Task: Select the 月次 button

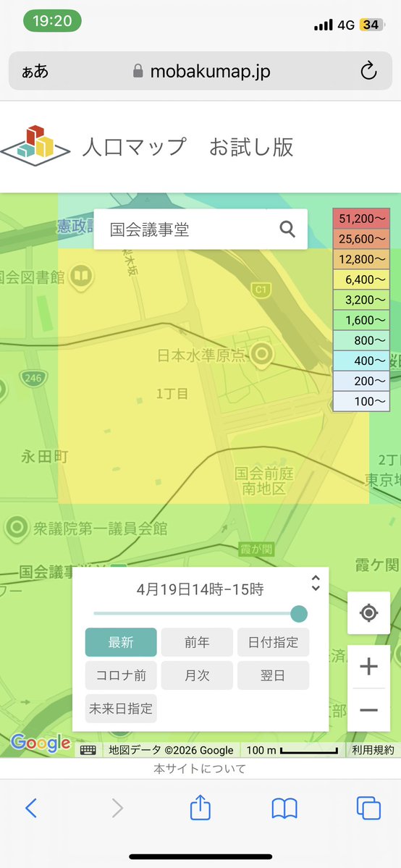Action: click(x=197, y=675)
